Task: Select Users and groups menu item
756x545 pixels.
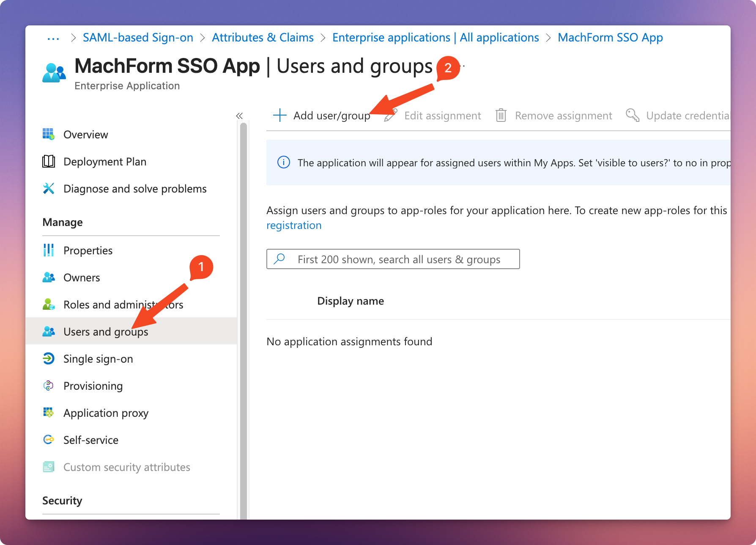Action: tap(131, 331)
